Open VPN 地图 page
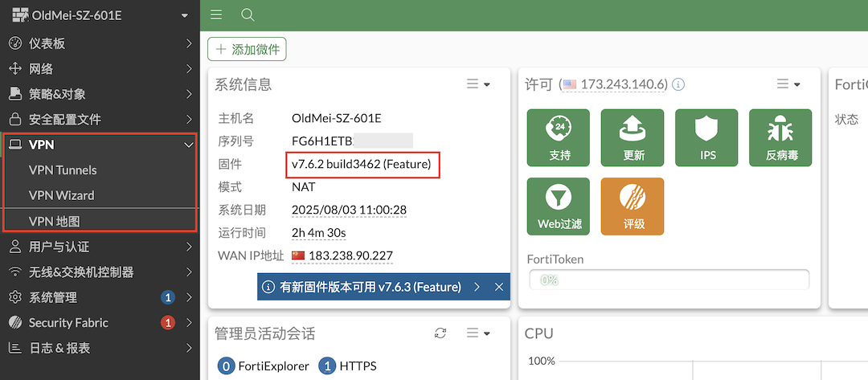This screenshot has height=380, width=868. pos(55,222)
